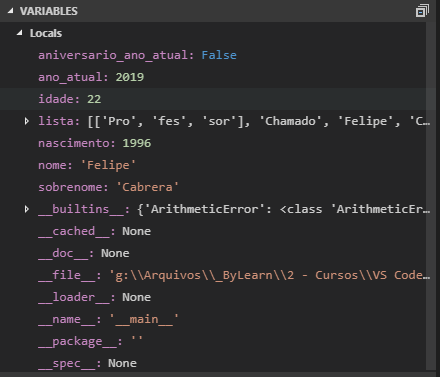440x377 pixels.
Task: Select the aniversario_ano_atual variable row
Action: pos(213,55)
